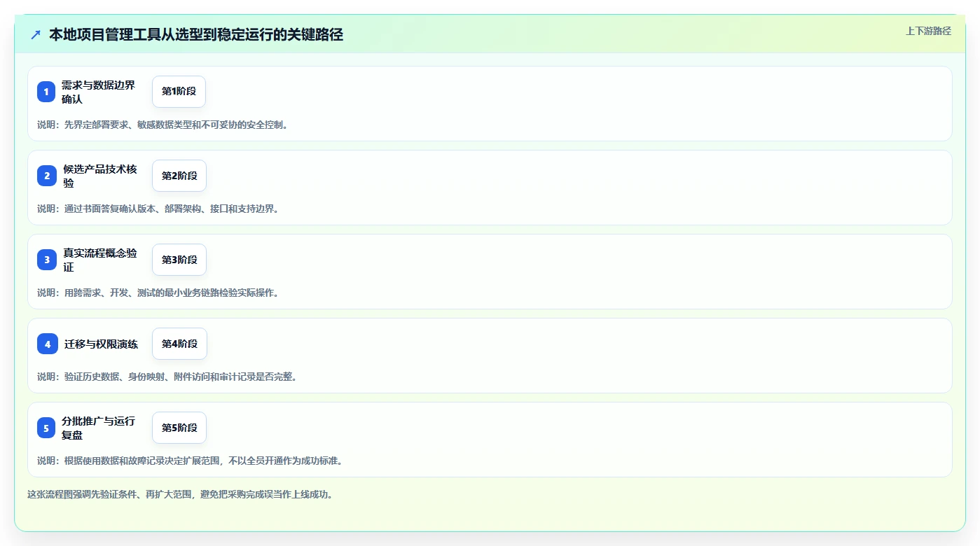Screen dimensions: 980x546
Task: Select the 第2阶段 tag
Action: tap(179, 176)
